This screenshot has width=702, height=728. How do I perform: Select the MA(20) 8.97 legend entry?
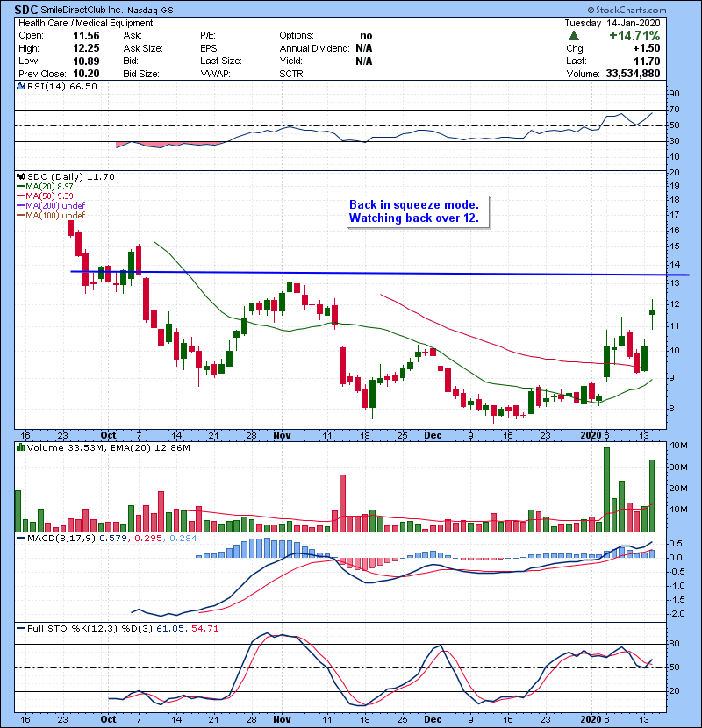(x=45, y=186)
